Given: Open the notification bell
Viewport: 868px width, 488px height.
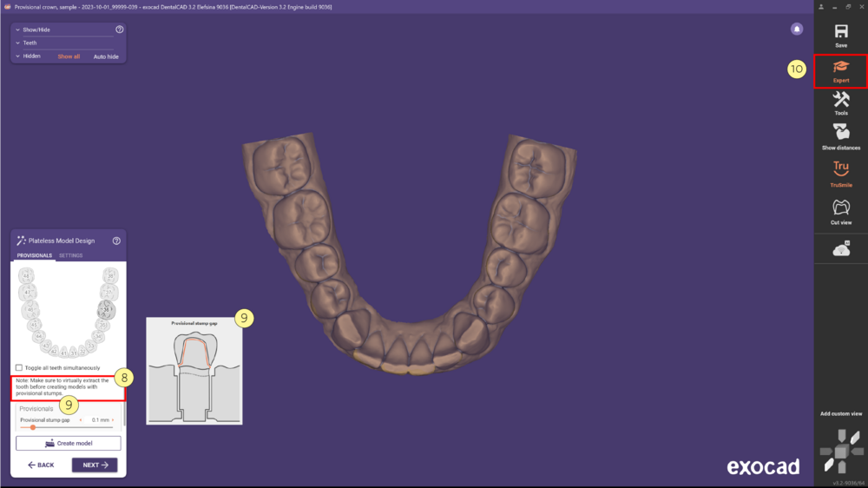Looking at the screenshot, I should pyautogui.click(x=797, y=29).
